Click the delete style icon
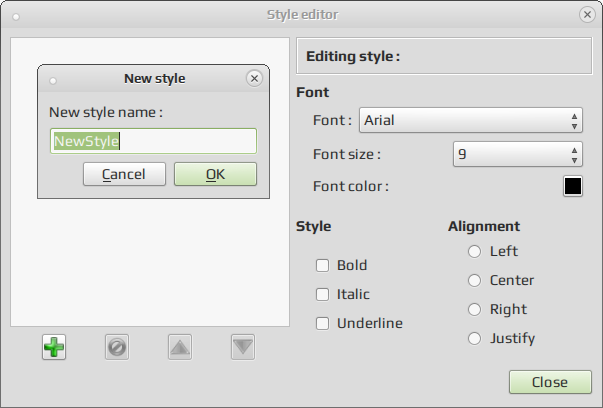603x408 pixels. pyautogui.click(x=117, y=347)
